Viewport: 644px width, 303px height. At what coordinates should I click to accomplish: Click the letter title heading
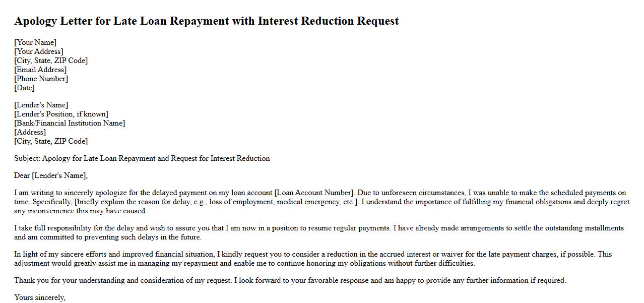click(x=207, y=21)
